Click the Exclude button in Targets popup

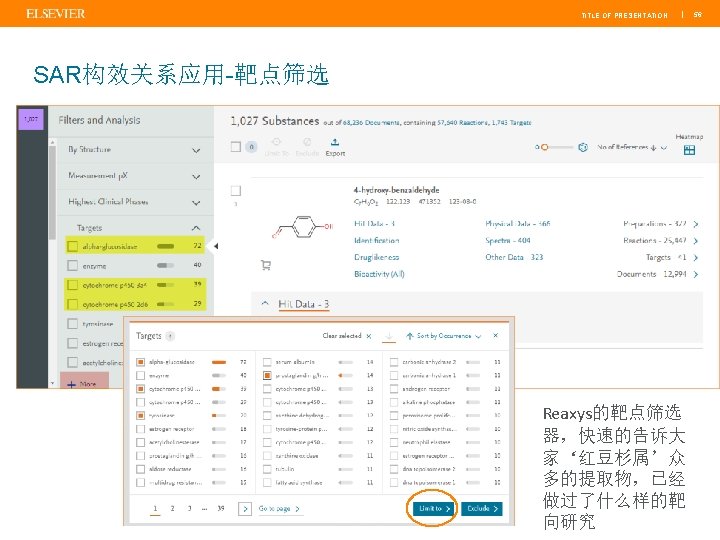(x=482, y=509)
